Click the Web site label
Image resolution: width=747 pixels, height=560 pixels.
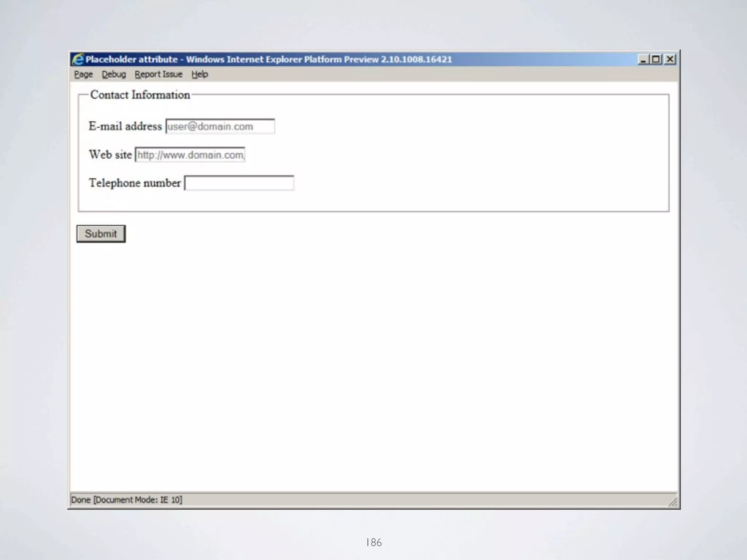pyautogui.click(x=110, y=155)
